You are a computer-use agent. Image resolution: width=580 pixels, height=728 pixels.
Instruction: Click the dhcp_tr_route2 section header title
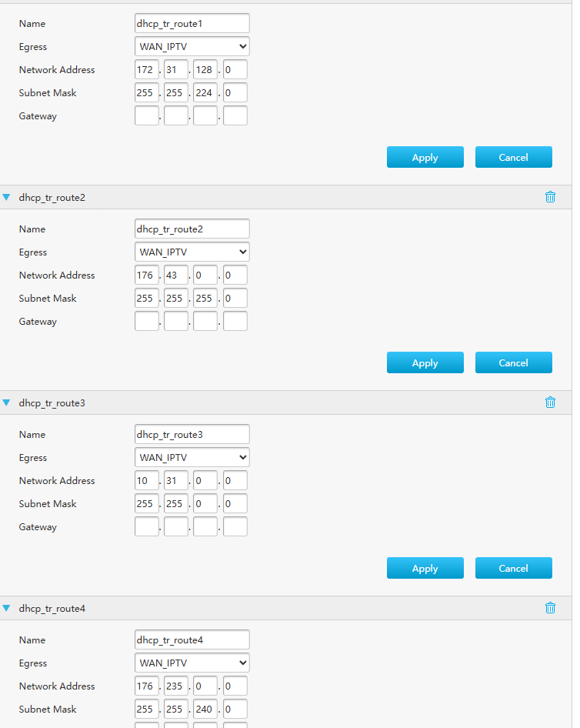point(52,197)
